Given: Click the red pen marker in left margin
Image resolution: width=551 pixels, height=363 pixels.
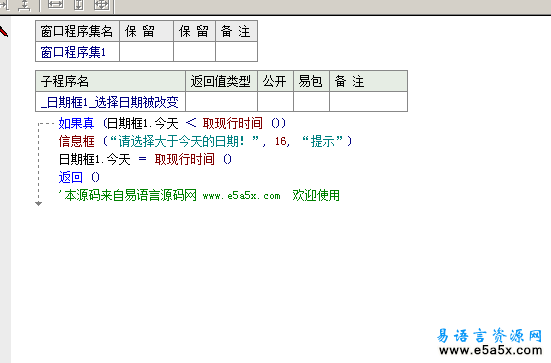Looking at the screenshot, I should coord(4,32).
